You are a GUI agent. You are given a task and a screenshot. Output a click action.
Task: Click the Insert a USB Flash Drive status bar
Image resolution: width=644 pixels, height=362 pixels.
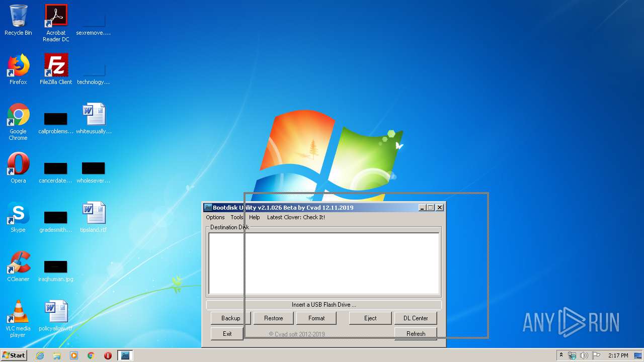[324, 305]
